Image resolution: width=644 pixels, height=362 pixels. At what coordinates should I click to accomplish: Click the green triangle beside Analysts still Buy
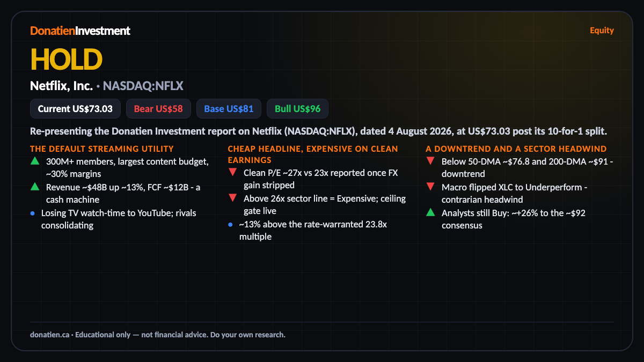pos(430,212)
